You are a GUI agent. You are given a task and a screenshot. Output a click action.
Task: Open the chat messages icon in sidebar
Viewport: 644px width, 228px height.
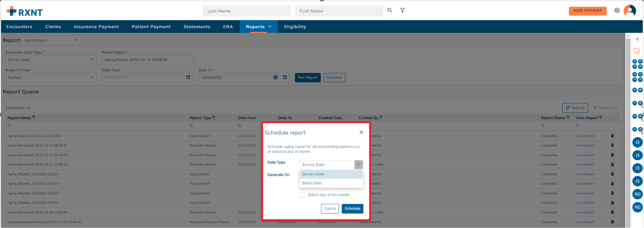636,51
